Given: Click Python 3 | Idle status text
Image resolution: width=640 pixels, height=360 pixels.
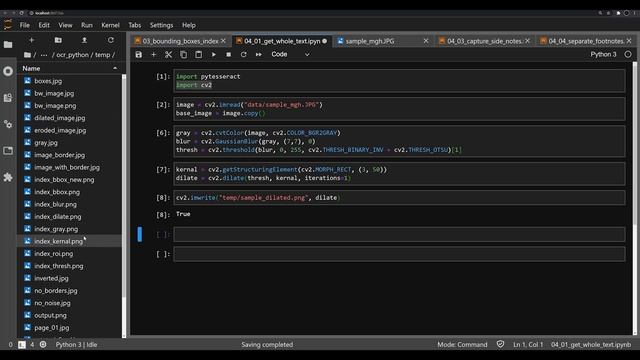Looking at the screenshot, I should 76,344.
